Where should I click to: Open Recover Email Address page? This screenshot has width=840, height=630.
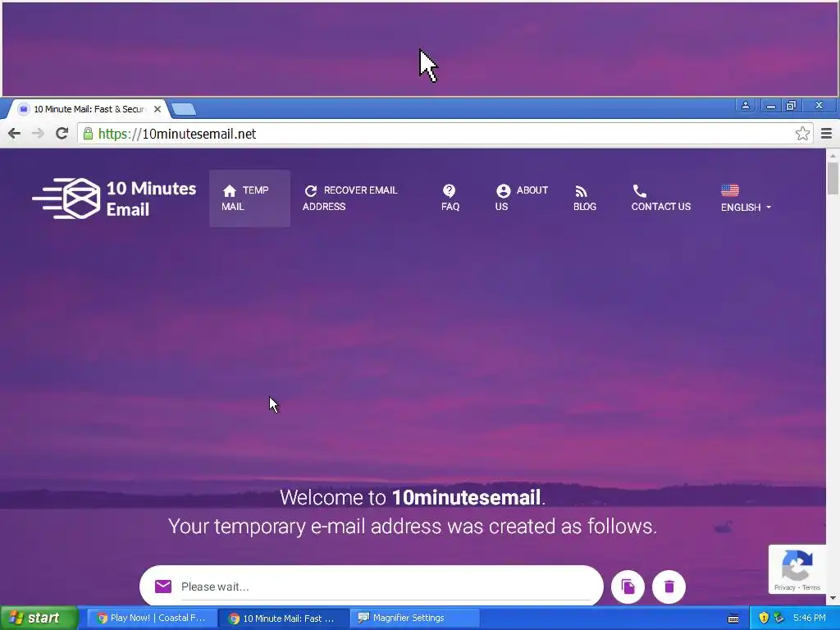point(350,199)
